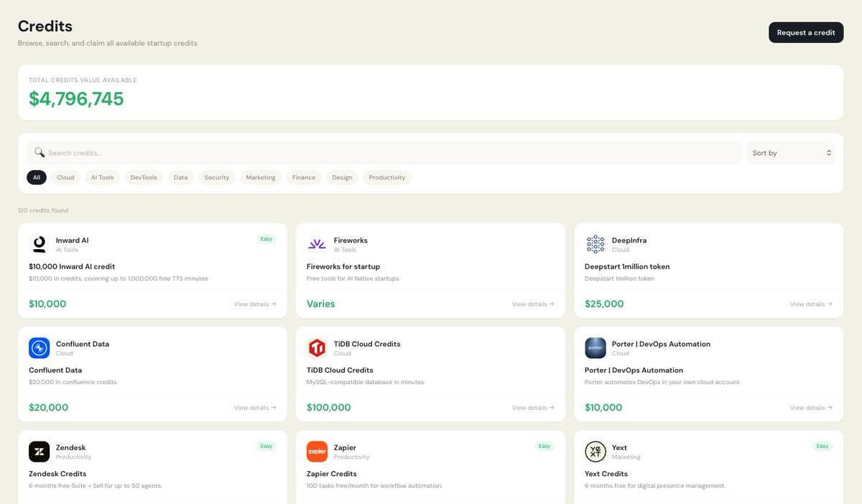Open the Sort by dropdown
Screen dimensions: 862x504
pyautogui.click(x=791, y=153)
